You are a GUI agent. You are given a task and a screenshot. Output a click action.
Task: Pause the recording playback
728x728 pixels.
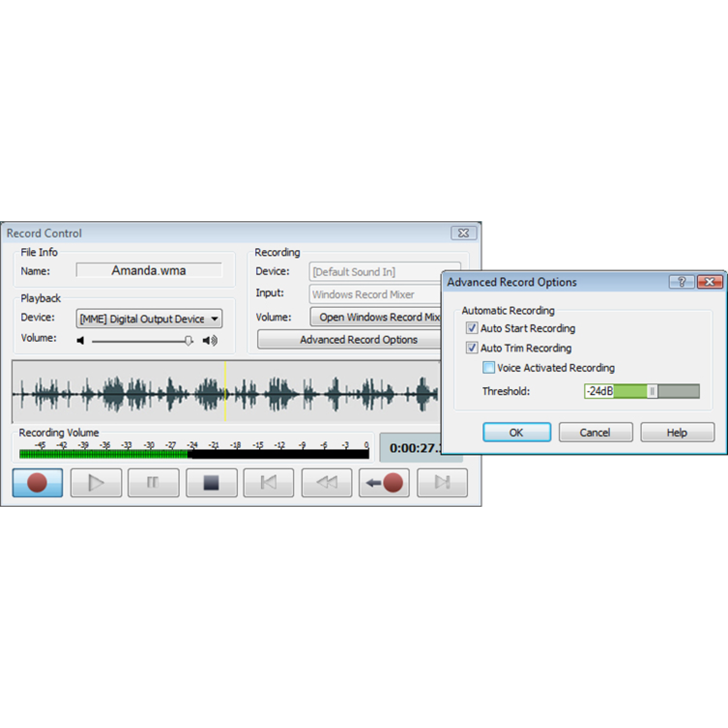coord(153,482)
